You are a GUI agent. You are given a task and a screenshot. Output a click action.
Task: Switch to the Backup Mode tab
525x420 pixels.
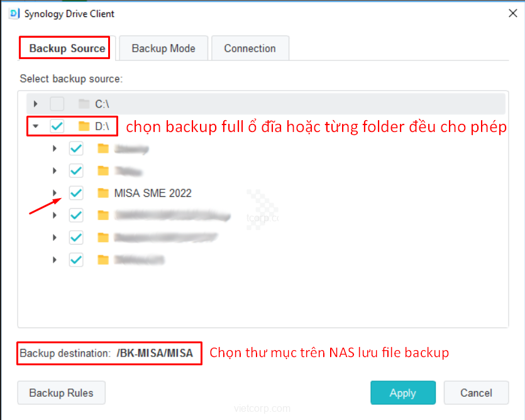[x=163, y=48]
